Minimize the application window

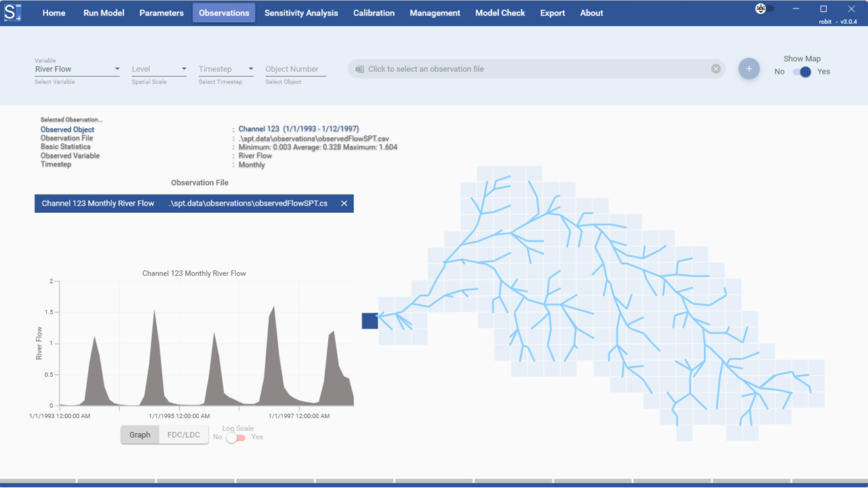795,9
